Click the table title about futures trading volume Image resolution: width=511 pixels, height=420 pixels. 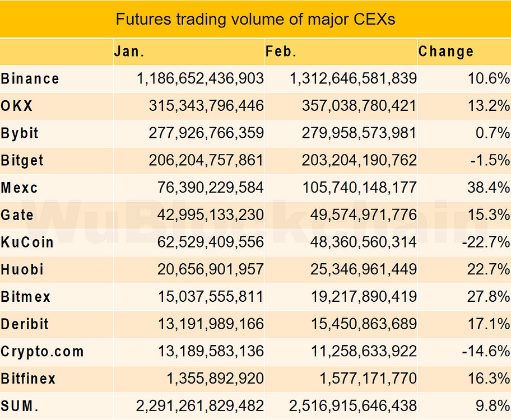(255, 19)
